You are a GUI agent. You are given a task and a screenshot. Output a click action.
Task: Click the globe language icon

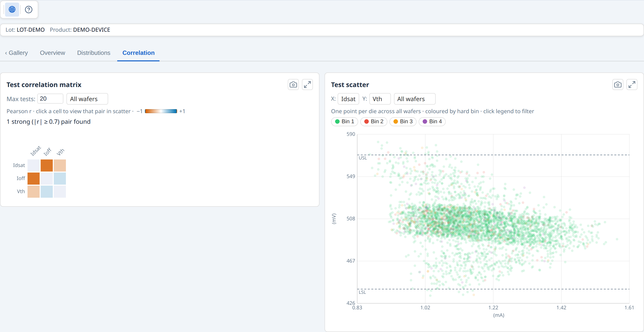coord(12,10)
